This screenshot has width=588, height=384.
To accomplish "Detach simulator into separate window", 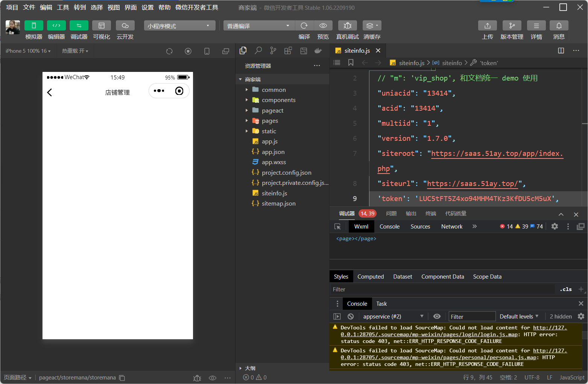I will pyautogui.click(x=226, y=51).
